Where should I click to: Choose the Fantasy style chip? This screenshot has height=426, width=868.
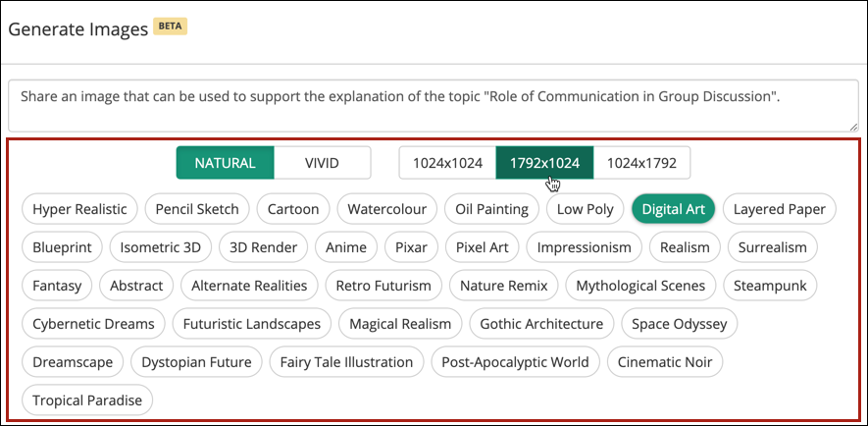pyautogui.click(x=57, y=286)
